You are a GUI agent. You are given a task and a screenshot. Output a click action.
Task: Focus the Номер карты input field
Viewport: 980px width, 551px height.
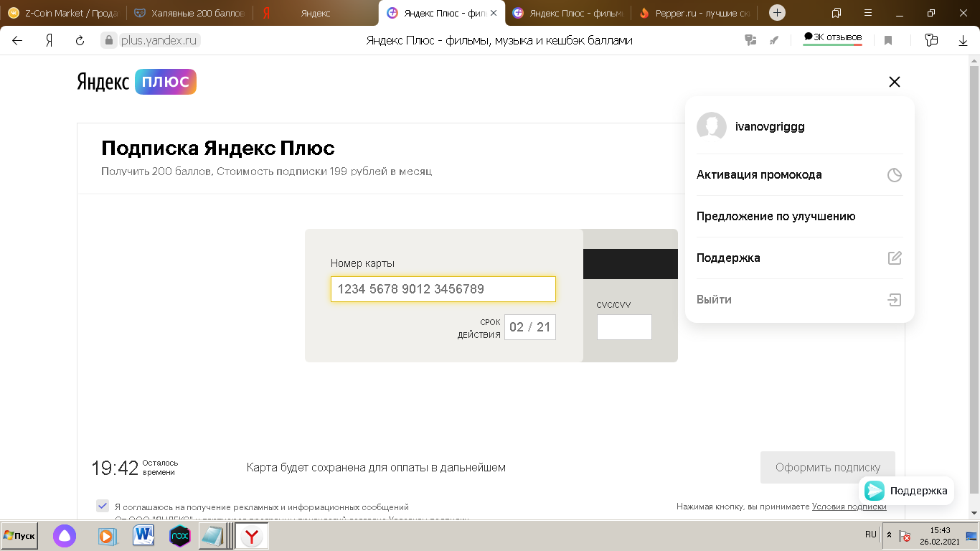tap(443, 289)
